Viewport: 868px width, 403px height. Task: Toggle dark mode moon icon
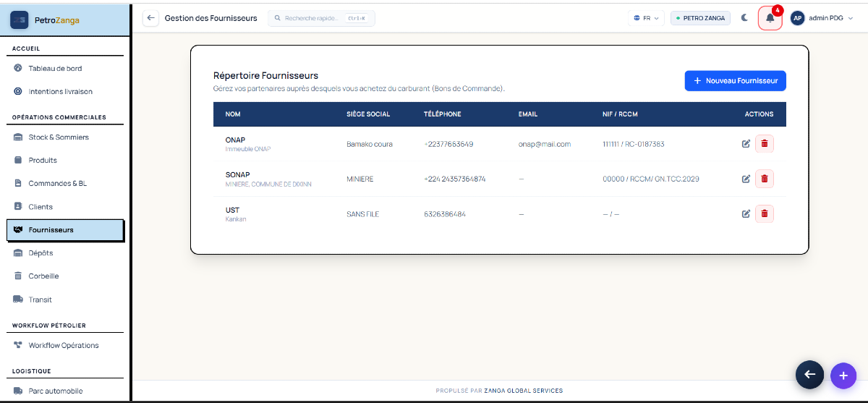744,18
